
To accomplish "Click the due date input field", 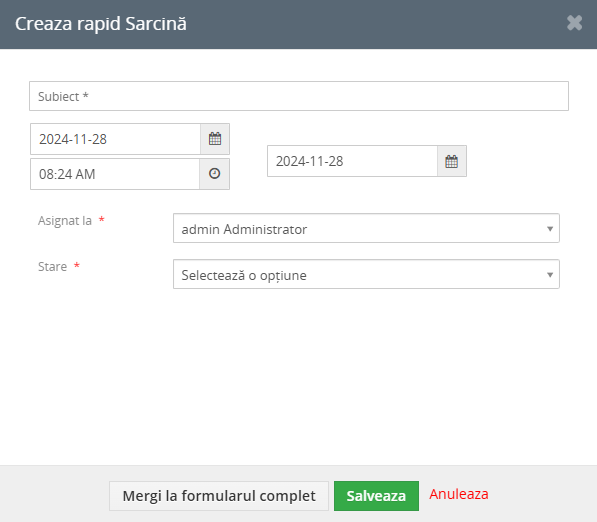I will (352, 161).
